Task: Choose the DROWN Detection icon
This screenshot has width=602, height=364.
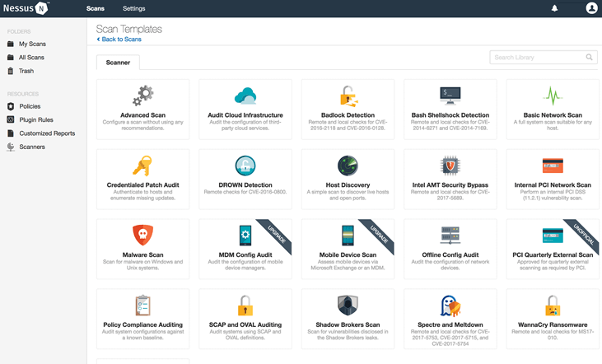Action: (245, 166)
